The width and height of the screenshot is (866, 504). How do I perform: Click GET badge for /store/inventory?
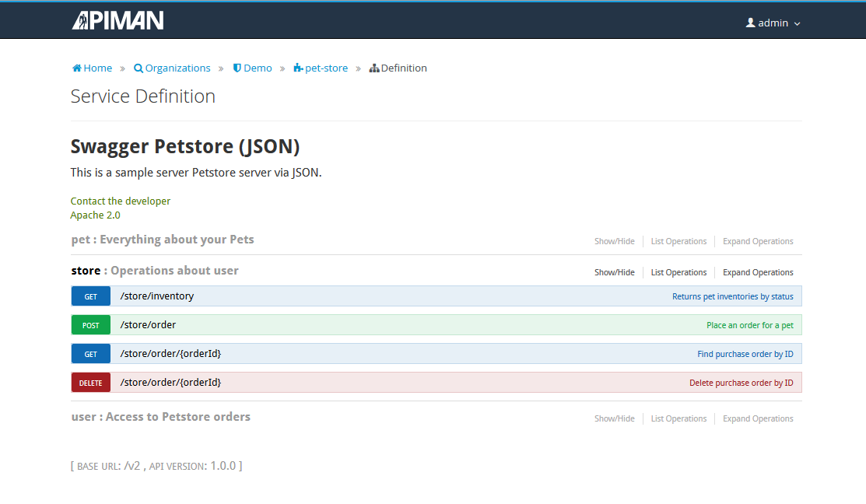90,296
